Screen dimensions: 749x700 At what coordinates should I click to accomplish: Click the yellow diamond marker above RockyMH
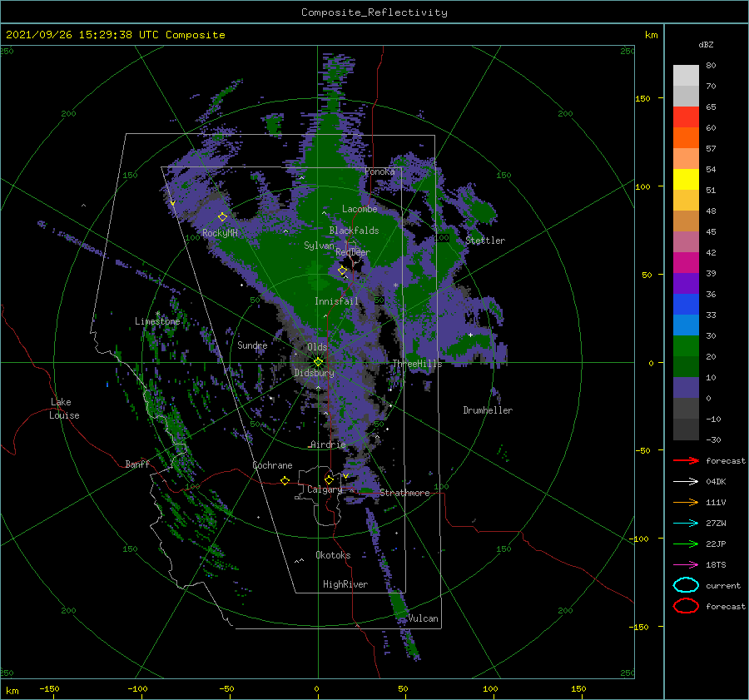coord(222,217)
